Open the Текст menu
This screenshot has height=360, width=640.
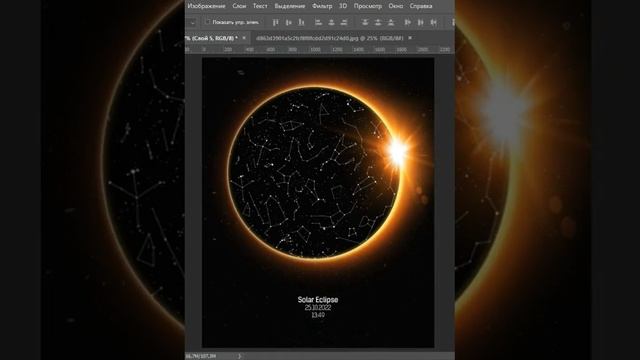(x=260, y=6)
